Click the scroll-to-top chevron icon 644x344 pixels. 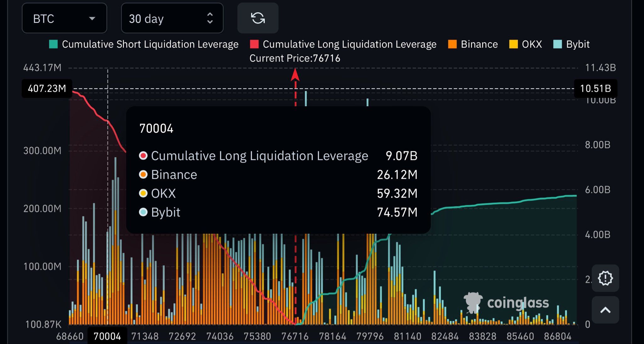(605, 310)
